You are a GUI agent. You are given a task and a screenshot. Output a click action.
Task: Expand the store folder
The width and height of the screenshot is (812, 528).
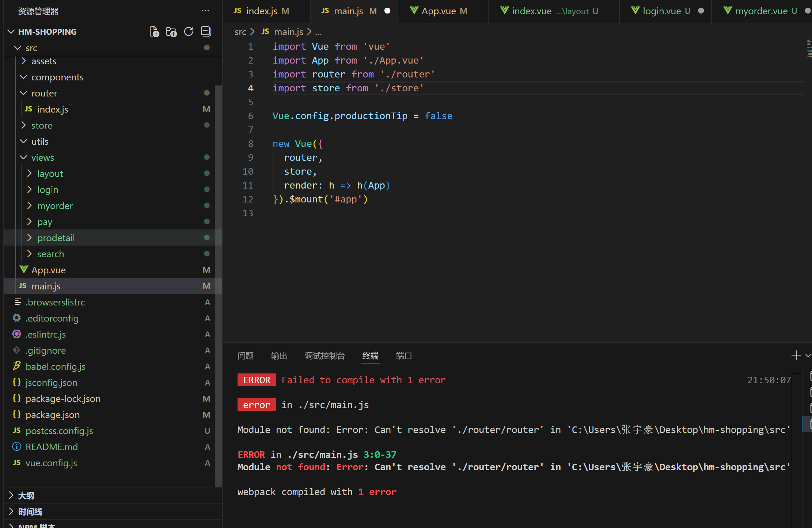(42, 125)
